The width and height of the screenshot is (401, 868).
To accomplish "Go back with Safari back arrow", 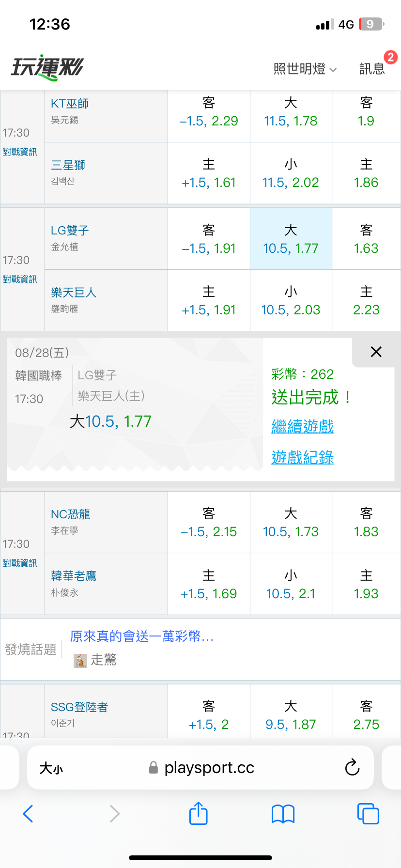I will (28, 814).
